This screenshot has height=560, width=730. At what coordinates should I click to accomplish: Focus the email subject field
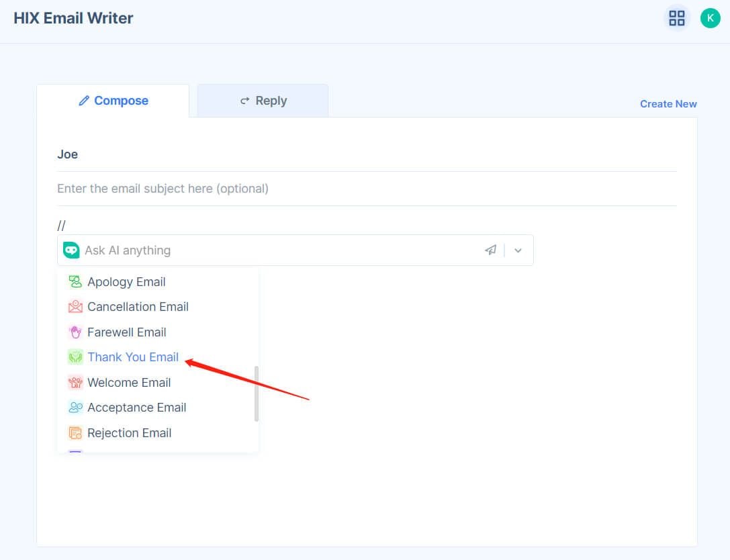pyautogui.click(x=367, y=189)
